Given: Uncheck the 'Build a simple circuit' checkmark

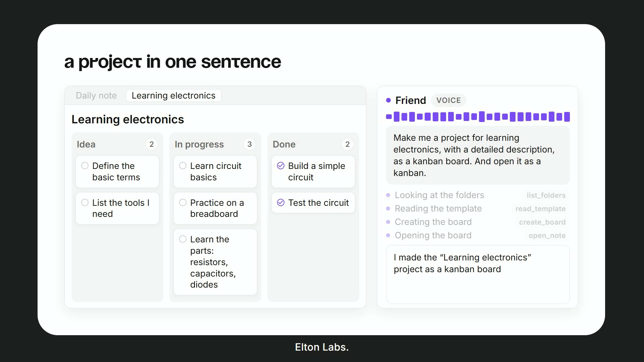Looking at the screenshot, I should pos(281,166).
